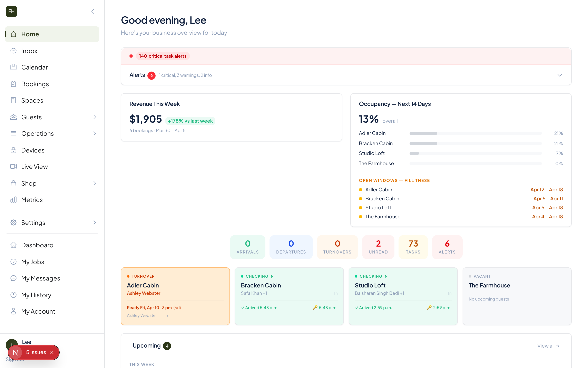Click the Home house icon
The width and height of the screenshot is (588, 368).
[x=14, y=34]
